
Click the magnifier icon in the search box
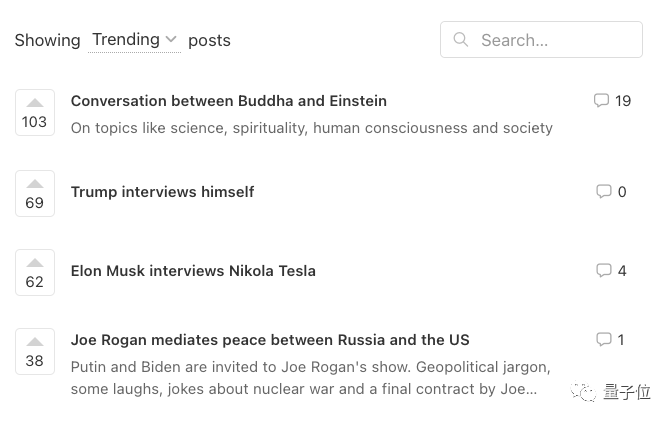pos(461,39)
